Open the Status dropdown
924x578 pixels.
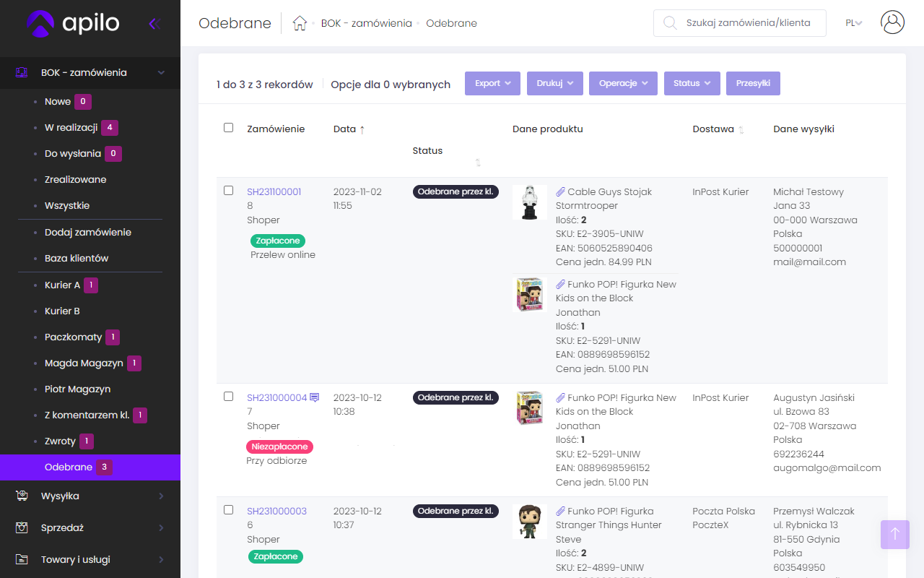click(x=692, y=83)
